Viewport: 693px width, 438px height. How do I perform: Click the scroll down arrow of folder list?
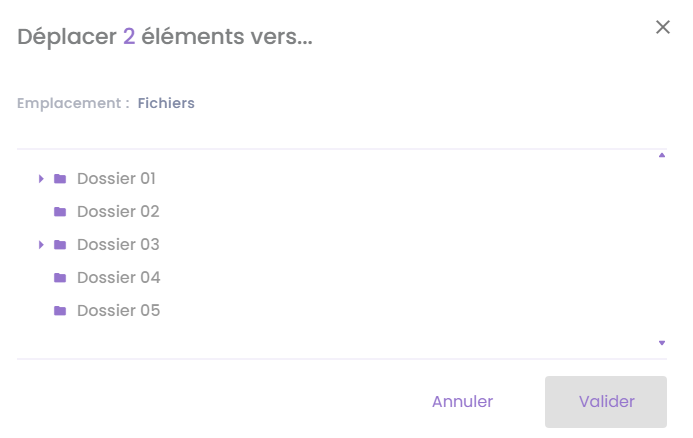point(662,343)
